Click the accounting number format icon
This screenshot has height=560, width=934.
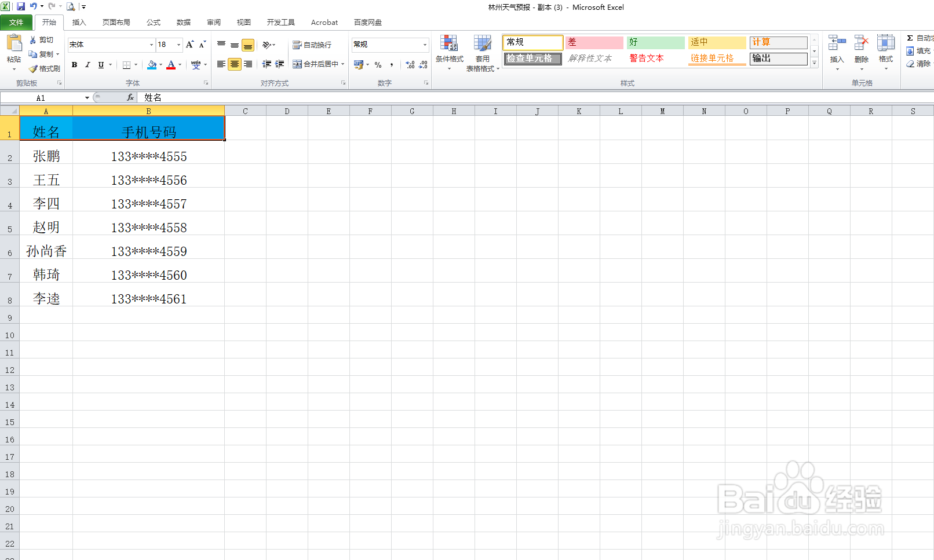(359, 64)
